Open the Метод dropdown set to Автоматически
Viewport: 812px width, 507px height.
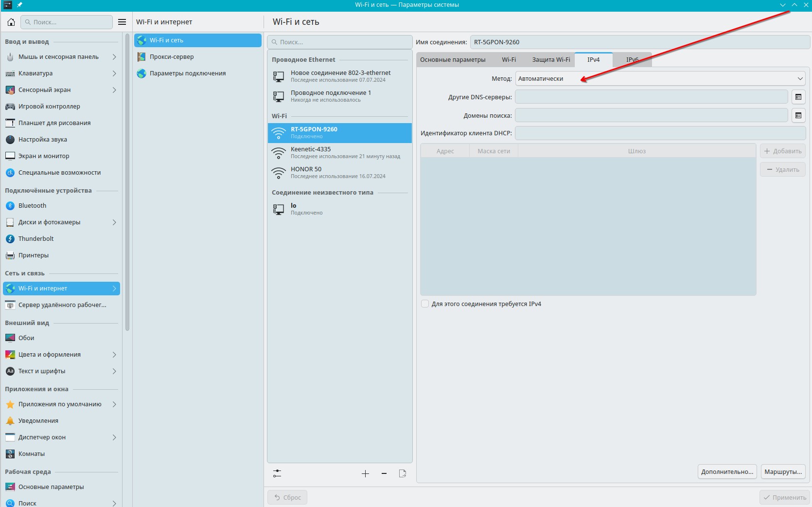(660, 79)
